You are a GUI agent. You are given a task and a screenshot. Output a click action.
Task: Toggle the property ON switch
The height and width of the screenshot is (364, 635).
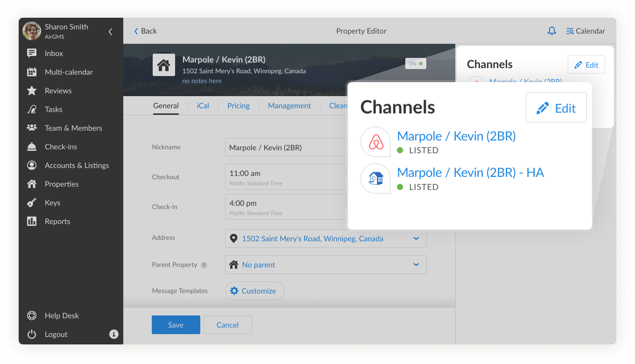[x=415, y=63]
